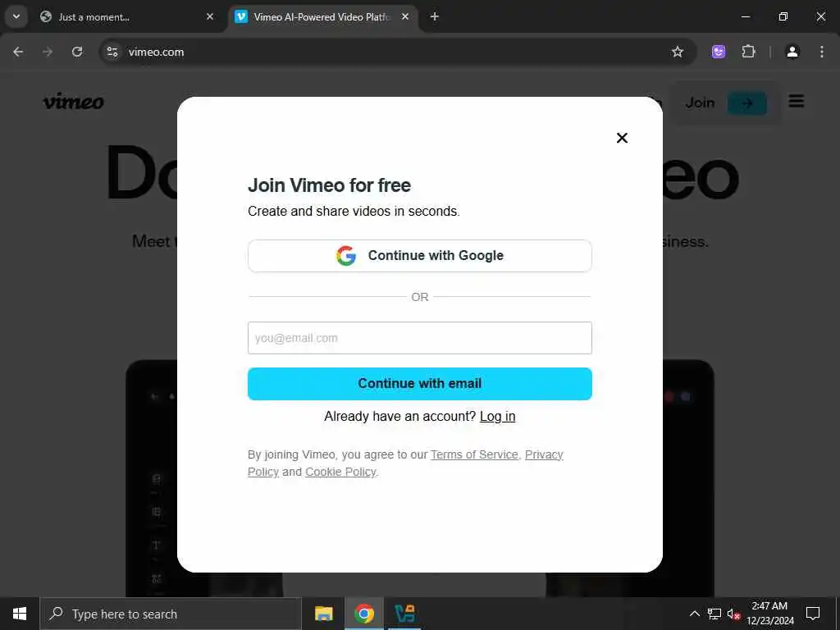Close the 'Just a moment...' tab

pyautogui.click(x=210, y=16)
